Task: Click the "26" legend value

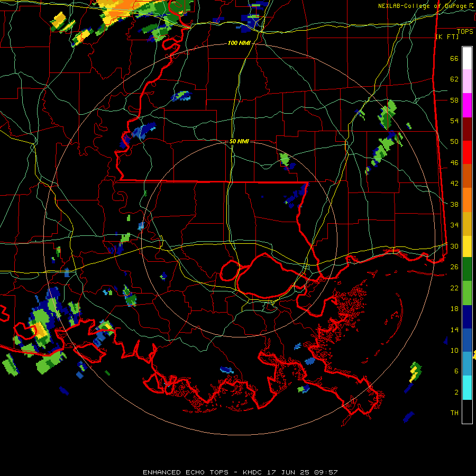Action: tap(454, 267)
